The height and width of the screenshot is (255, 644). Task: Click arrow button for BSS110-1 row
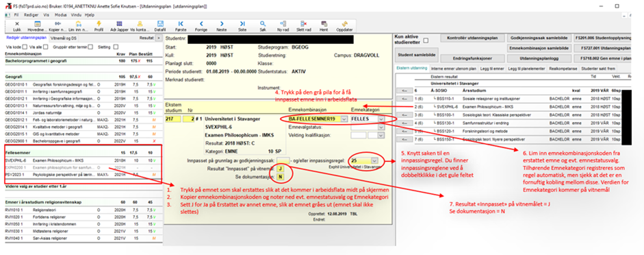pyautogui.click(x=404, y=99)
